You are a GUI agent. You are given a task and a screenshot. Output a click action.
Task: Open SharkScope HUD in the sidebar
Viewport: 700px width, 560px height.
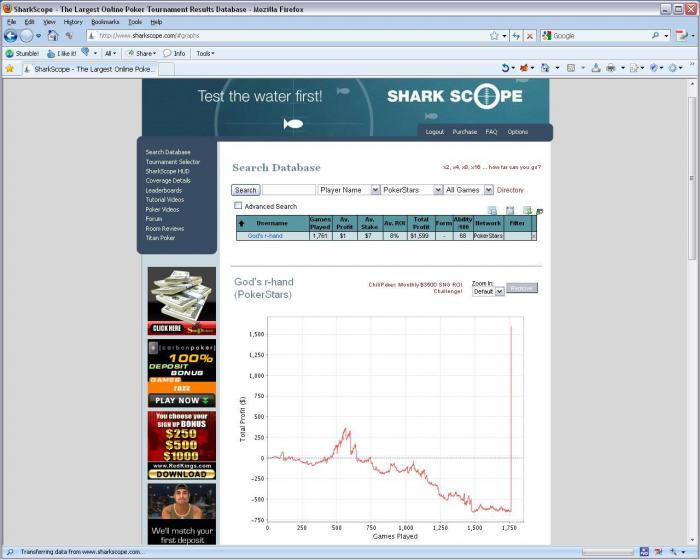tap(167, 171)
